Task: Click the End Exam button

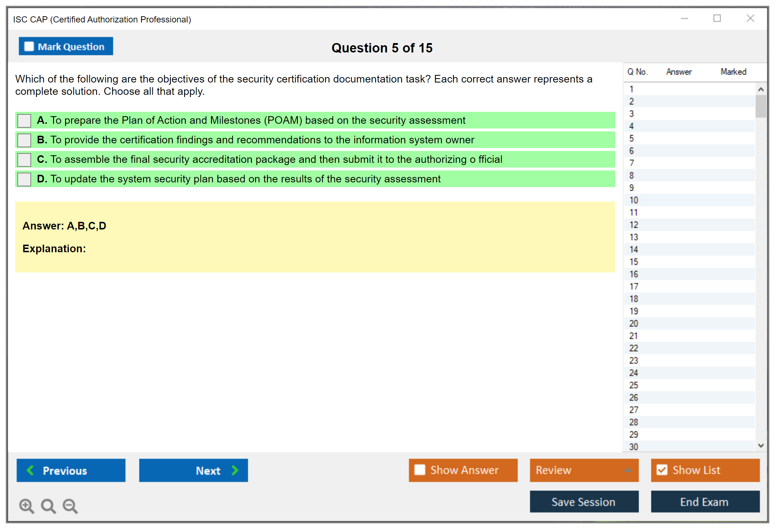Action: [705, 502]
